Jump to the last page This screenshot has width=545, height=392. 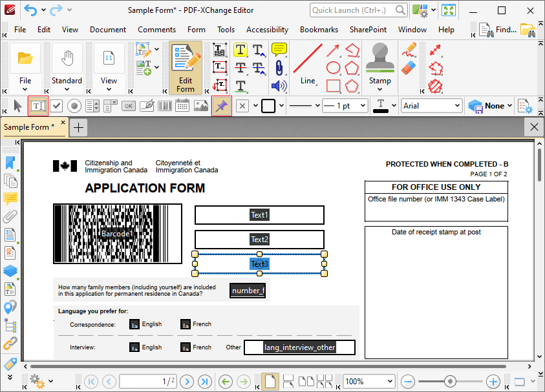point(205,382)
